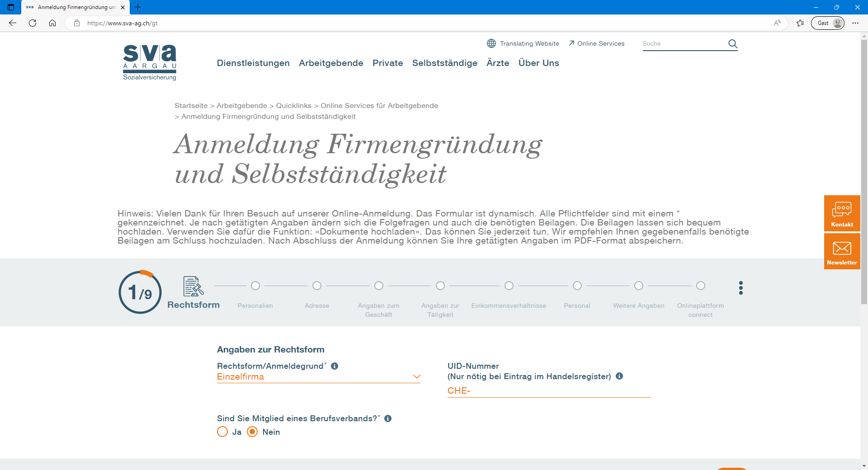Screen dimensions: 868x470
Task: Click the browser refresh button
Action: [33, 23]
